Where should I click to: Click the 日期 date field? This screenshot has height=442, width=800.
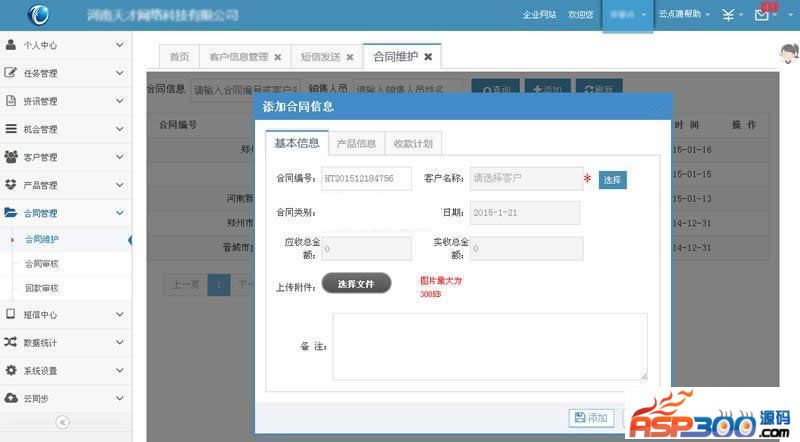(x=524, y=212)
